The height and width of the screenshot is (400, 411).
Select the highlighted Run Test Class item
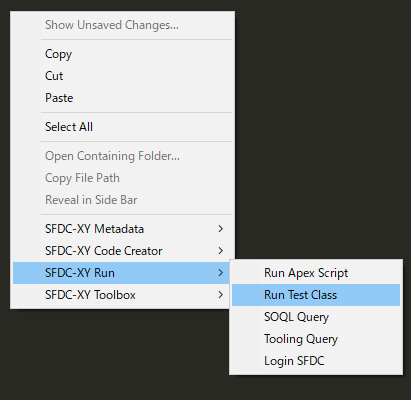(316, 295)
